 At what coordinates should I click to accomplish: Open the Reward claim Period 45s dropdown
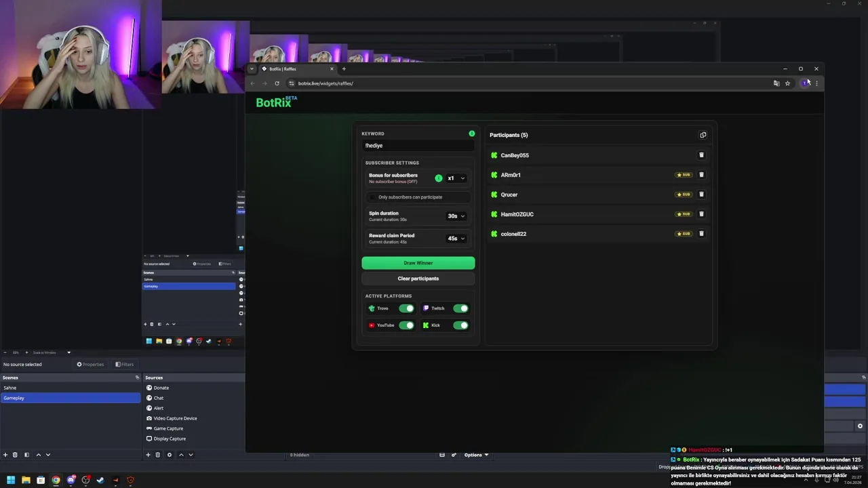coord(456,239)
